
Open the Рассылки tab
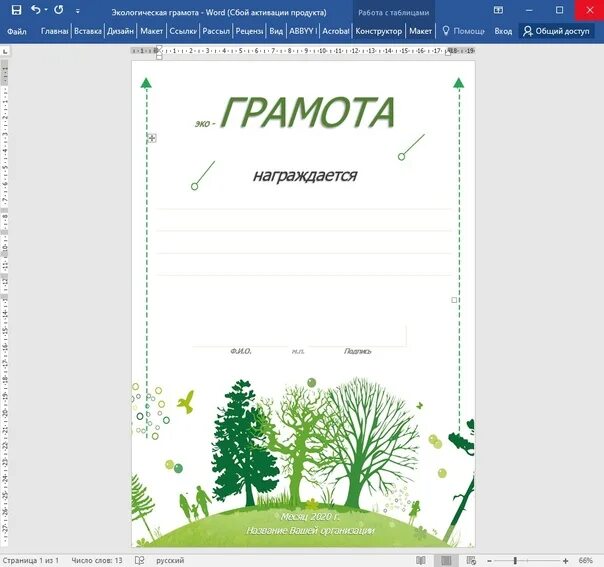tap(216, 31)
